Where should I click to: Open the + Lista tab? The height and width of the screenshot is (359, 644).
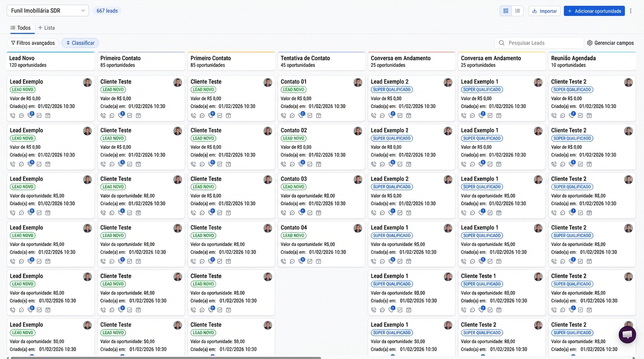[x=46, y=28]
